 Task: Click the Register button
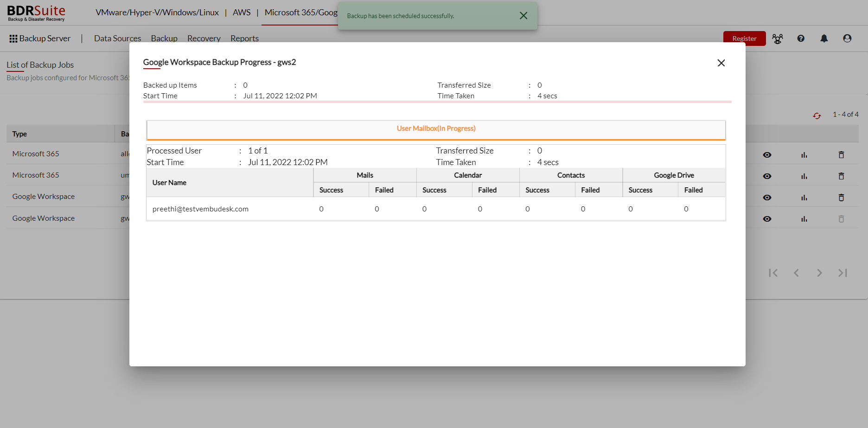744,38
